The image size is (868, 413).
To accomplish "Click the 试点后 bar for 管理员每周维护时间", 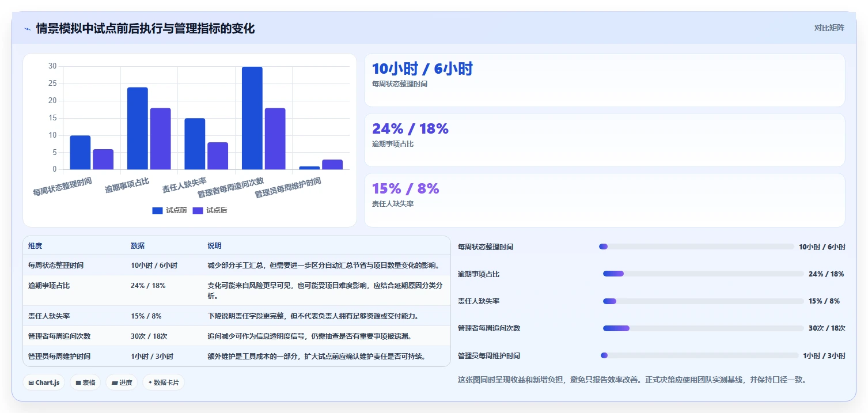I will [332, 165].
